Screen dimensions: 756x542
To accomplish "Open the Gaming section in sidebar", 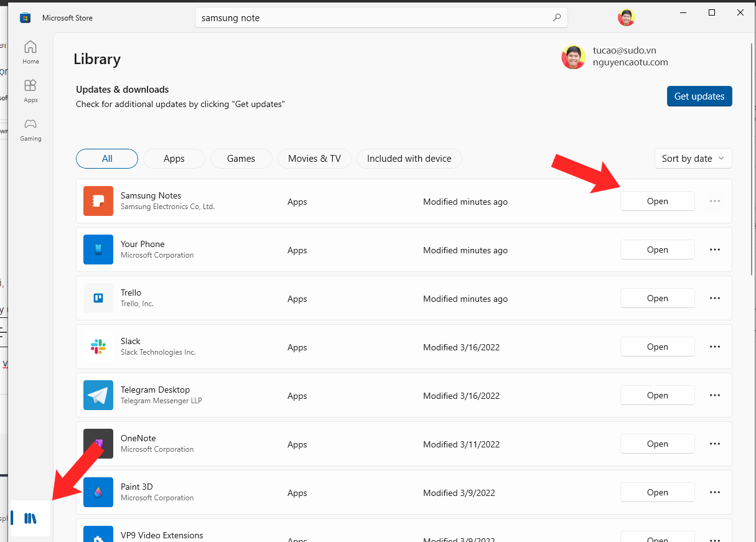I will [30, 129].
